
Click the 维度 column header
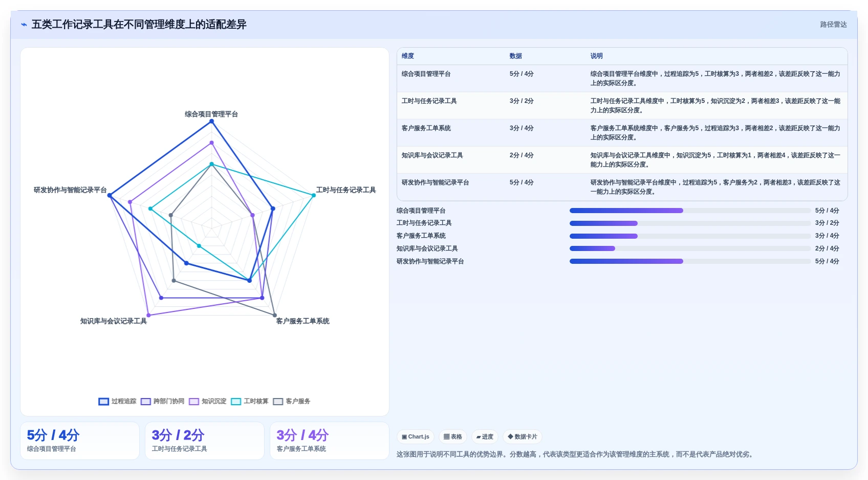point(408,56)
